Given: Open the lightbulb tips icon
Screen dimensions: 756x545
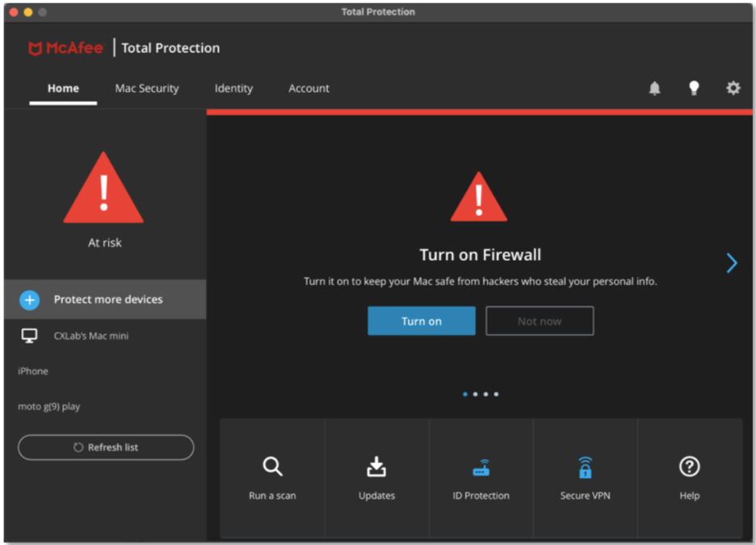Looking at the screenshot, I should (693, 89).
